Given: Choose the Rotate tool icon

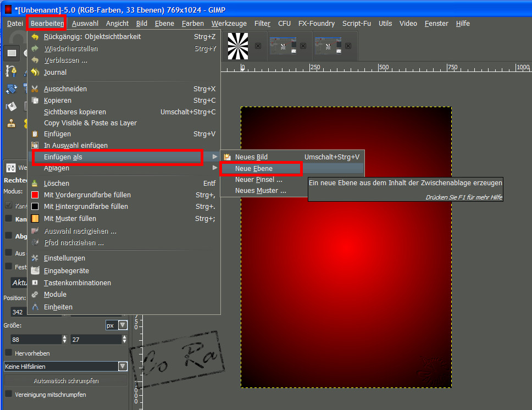Looking at the screenshot, I should (x=12, y=88).
